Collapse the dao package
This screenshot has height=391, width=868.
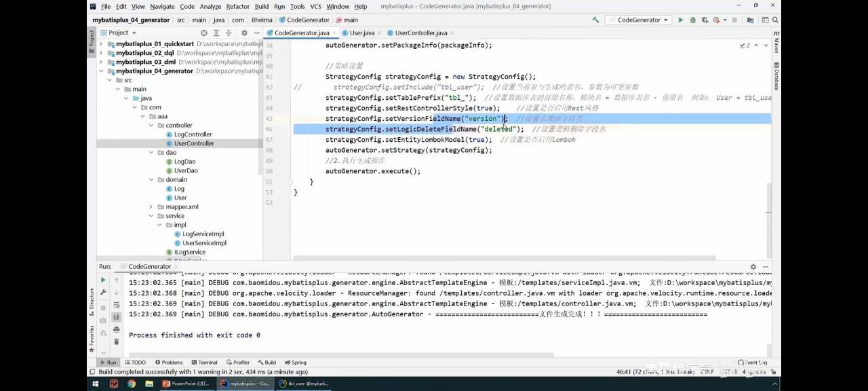pos(151,153)
